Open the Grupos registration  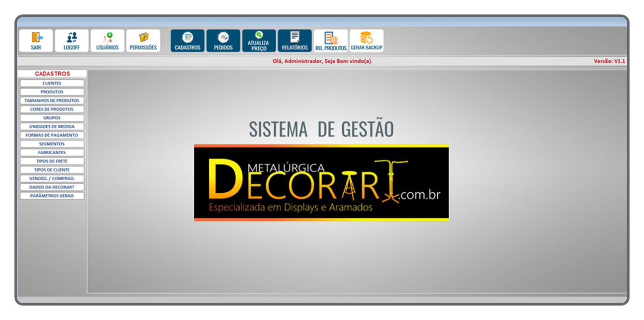pyautogui.click(x=52, y=118)
